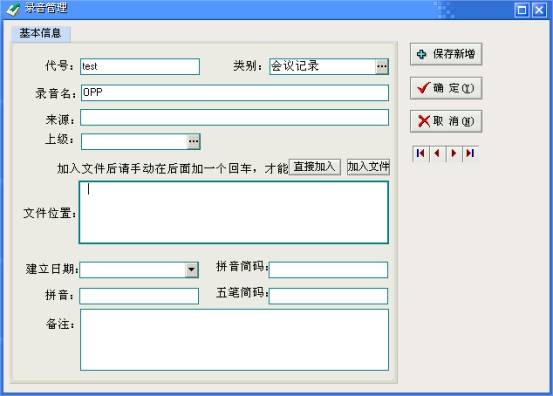Open the 上级 browse ellipsis button

194,141
